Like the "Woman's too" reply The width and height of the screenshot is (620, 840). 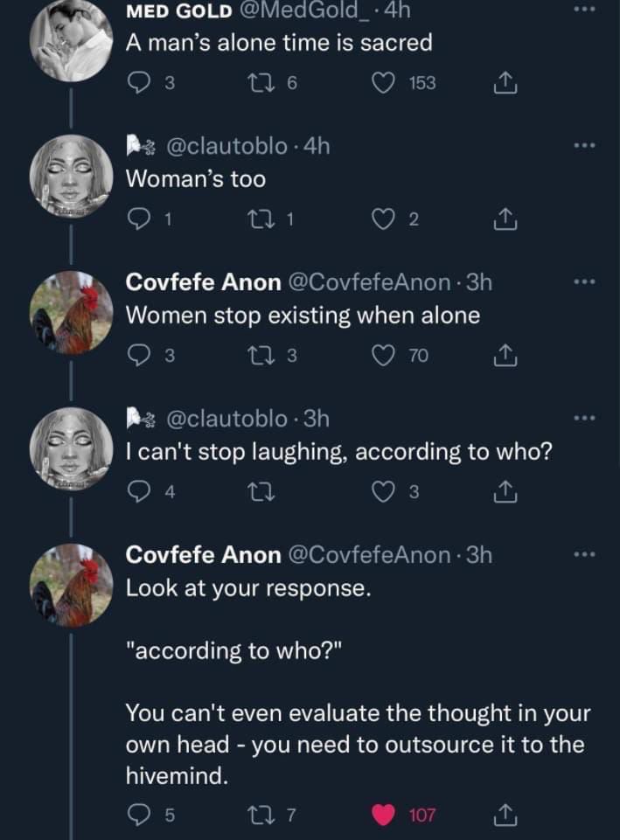tap(384, 219)
